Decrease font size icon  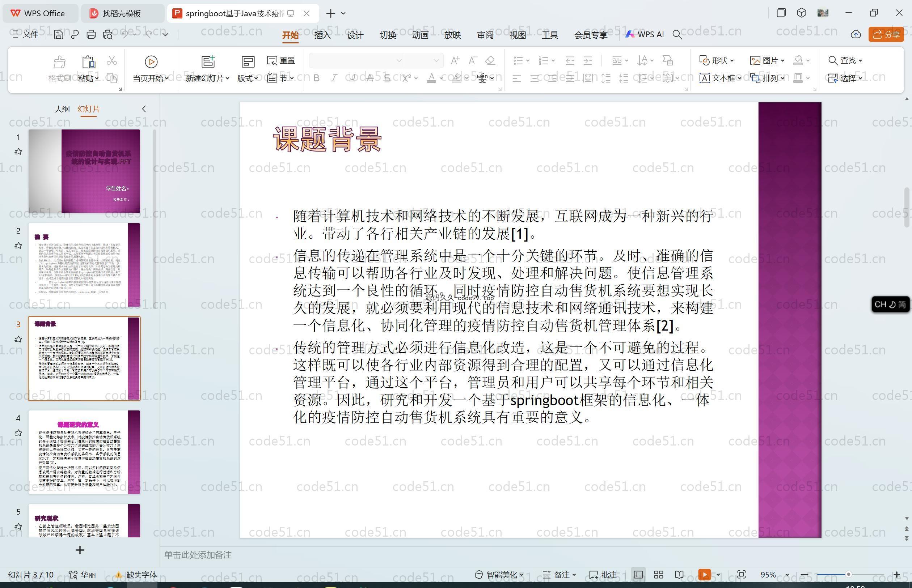point(473,60)
